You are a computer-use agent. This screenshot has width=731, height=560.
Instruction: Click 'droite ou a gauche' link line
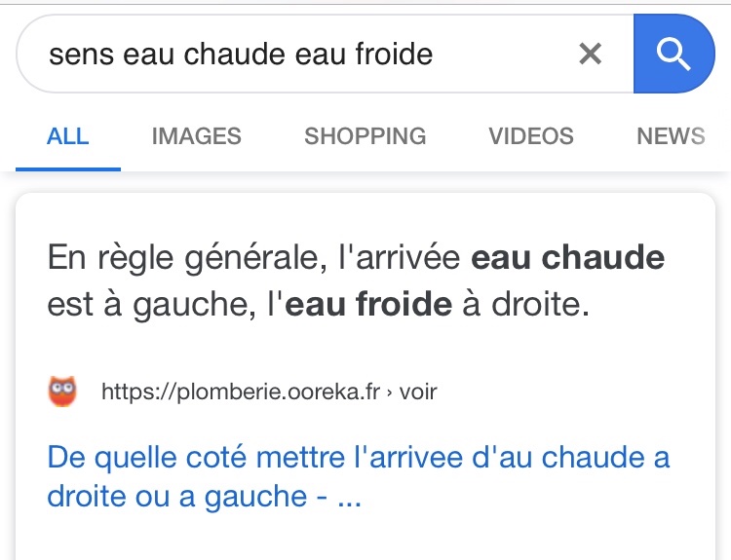click(x=176, y=496)
